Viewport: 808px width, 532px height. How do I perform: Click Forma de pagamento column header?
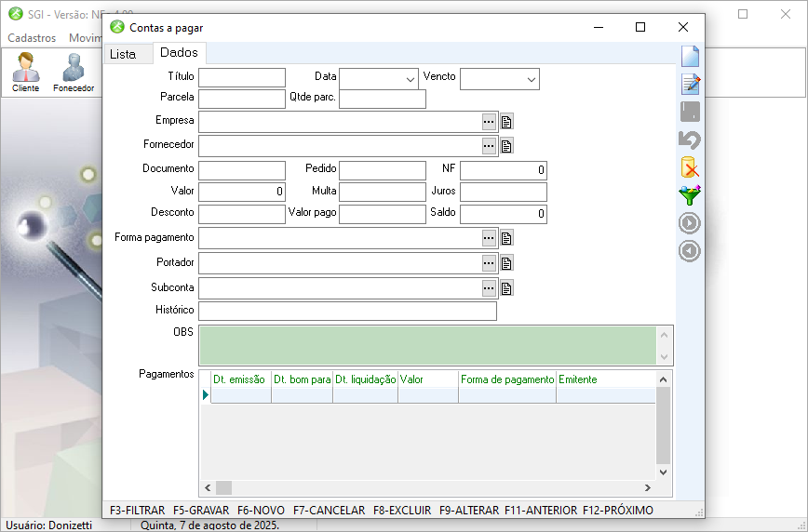pyautogui.click(x=507, y=379)
